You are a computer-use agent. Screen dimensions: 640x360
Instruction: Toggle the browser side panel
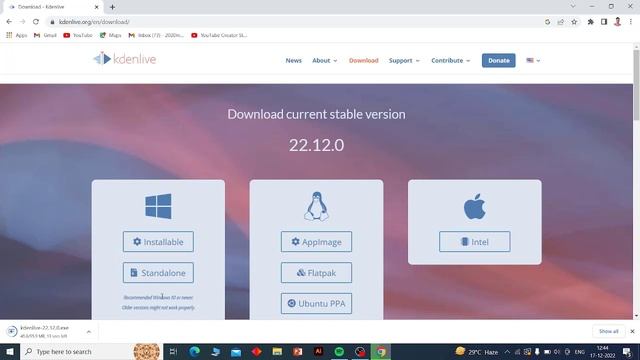604,22
